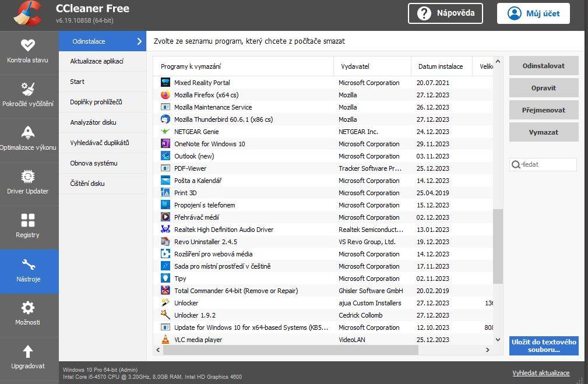The height and width of the screenshot is (384, 588).
Task: Open Driver Updater gear icon
Action: [28, 176]
